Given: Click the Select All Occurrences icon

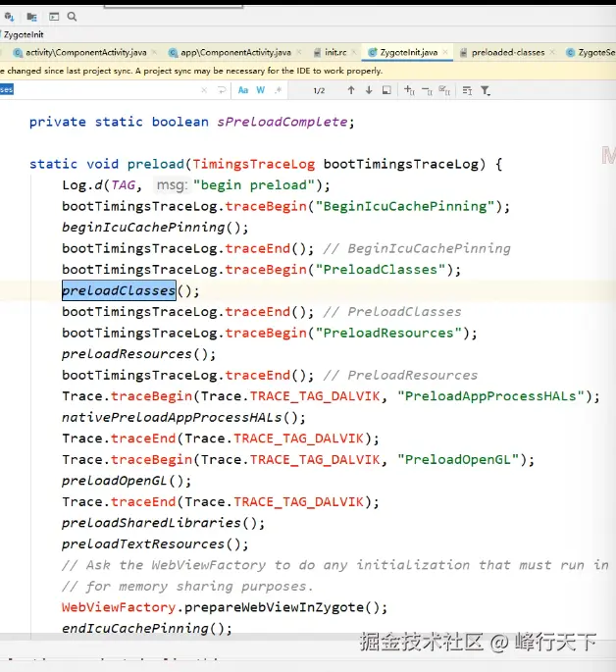Looking at the screenshot, I should point(386,90).
